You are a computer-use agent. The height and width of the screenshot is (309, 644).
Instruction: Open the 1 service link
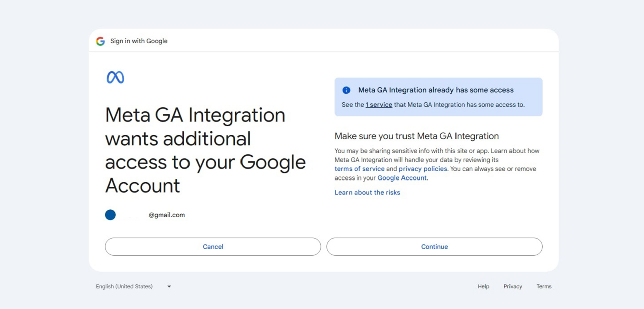(x=379, y=105)
